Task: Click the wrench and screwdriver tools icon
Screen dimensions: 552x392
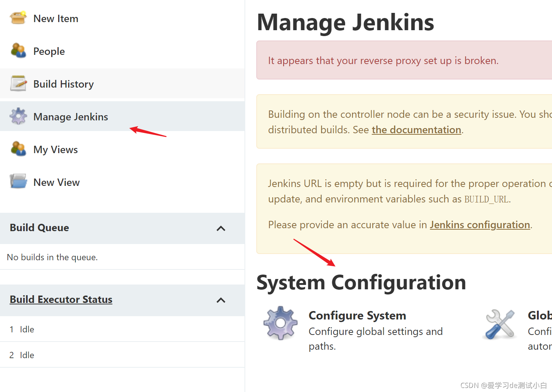Action: 500,324
